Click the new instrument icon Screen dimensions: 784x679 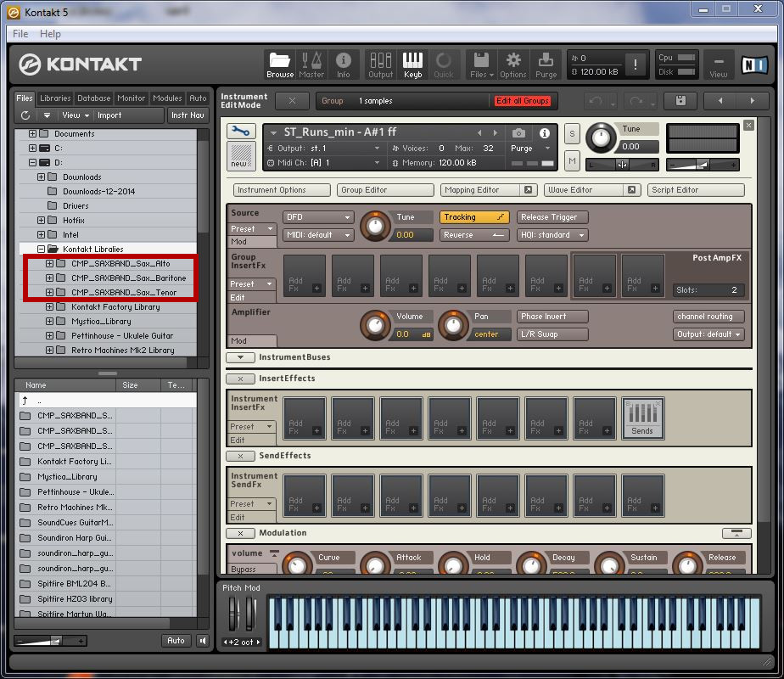240,156
